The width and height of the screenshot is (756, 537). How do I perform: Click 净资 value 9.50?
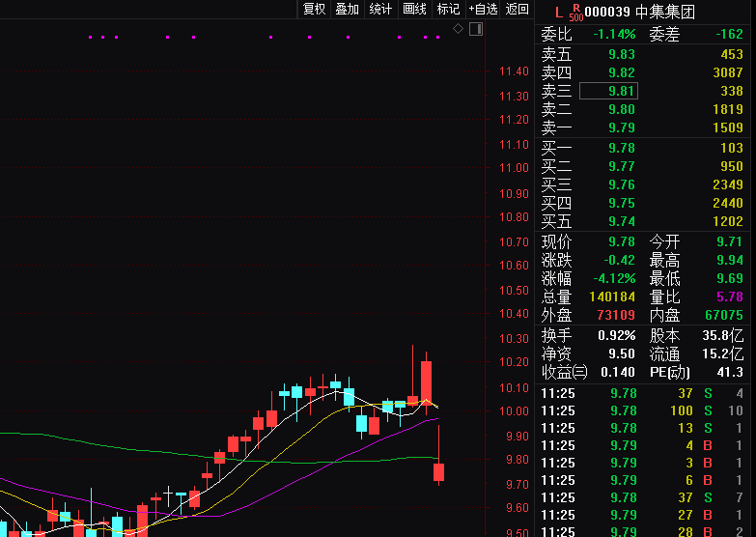point(622,353)
